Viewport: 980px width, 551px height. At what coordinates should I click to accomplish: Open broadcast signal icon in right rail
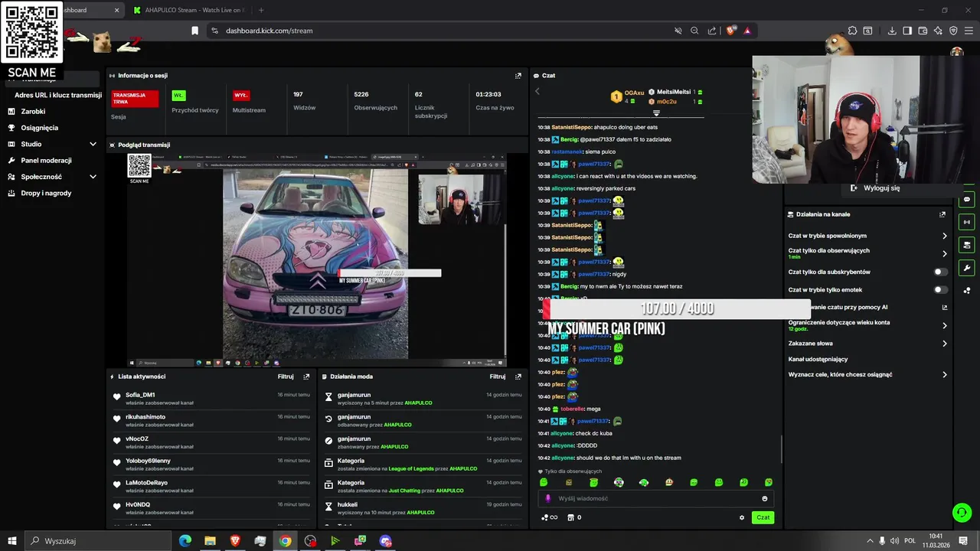(x=967, y=223)
